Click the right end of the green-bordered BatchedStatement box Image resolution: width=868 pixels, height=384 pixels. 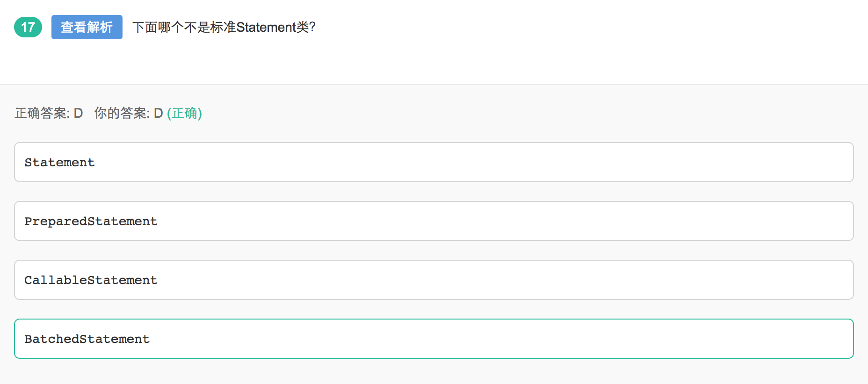click(837, 339)
